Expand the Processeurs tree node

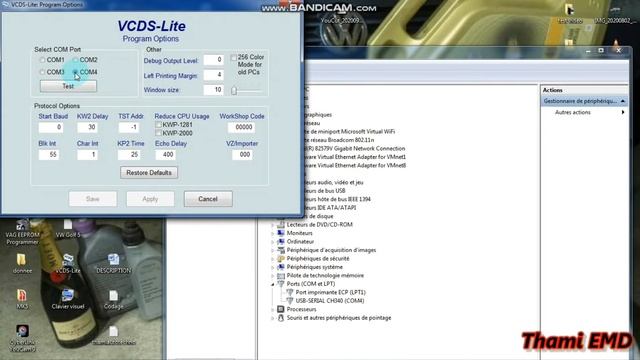(x=273, y=309)
